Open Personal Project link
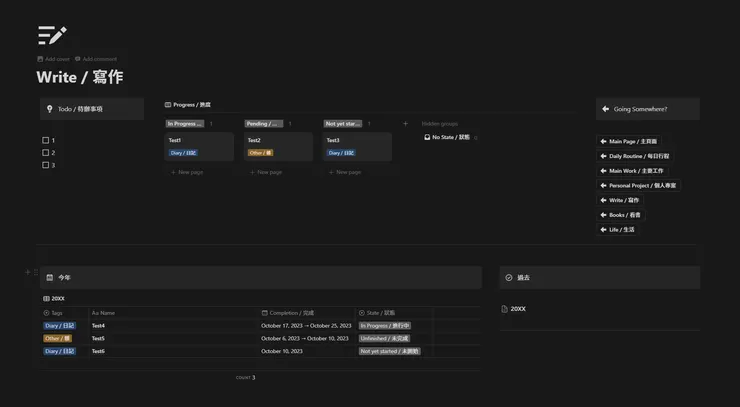 [638, 185]
